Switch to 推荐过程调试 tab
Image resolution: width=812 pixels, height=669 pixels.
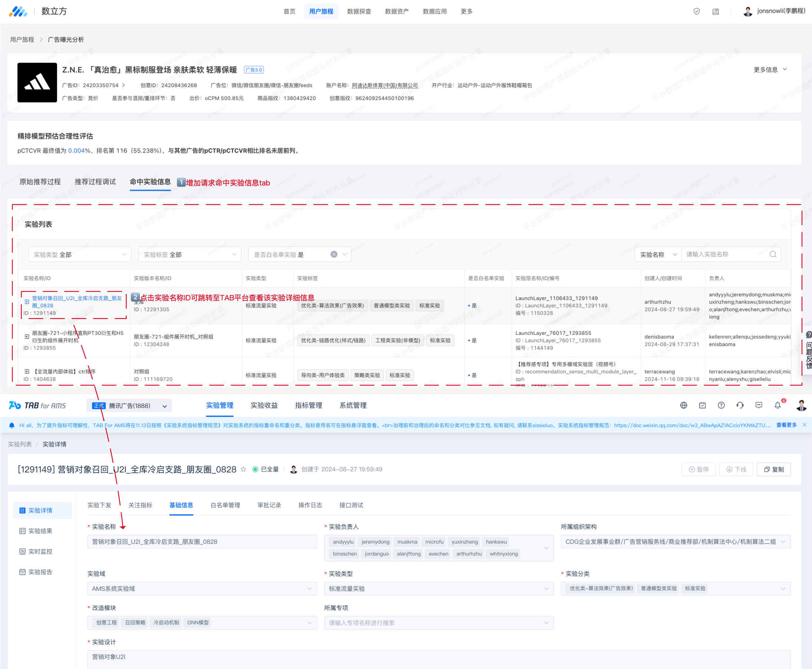(95, 182)
